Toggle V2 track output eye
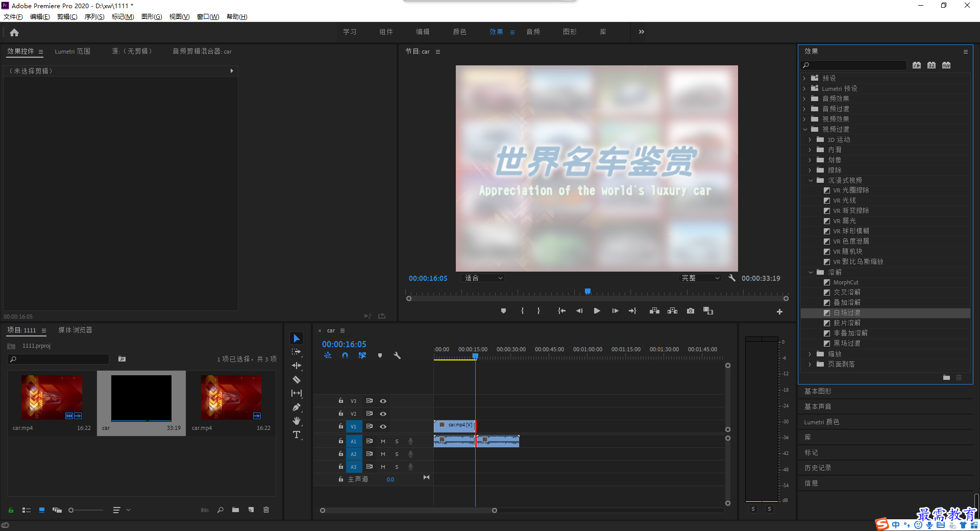Viewport: 980px width, 531px height. (x=383, y=414)
